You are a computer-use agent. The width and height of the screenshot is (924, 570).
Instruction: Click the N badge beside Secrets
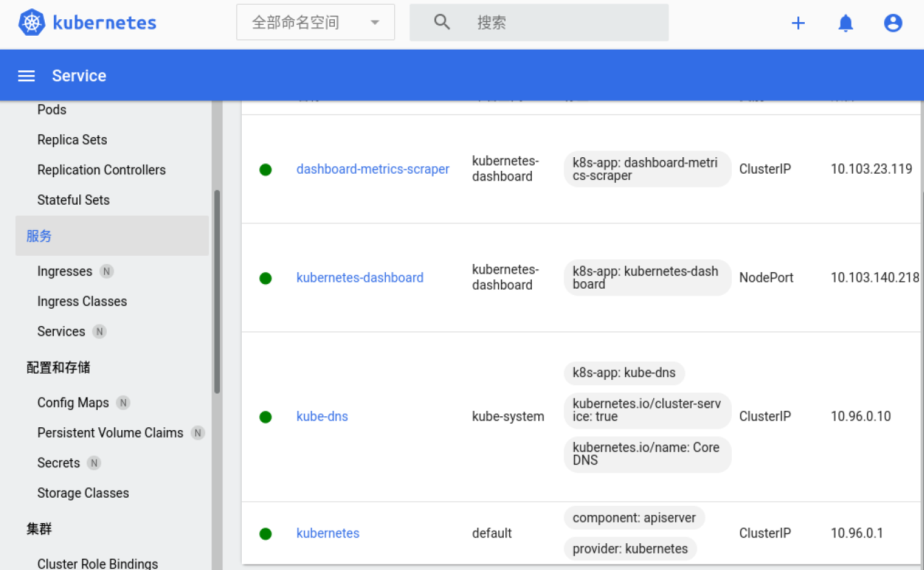click(x=94, y=463)
